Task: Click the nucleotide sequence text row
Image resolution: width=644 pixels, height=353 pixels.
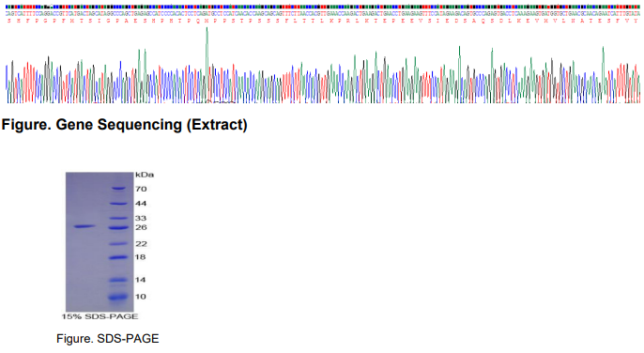Action: [322, 13]
